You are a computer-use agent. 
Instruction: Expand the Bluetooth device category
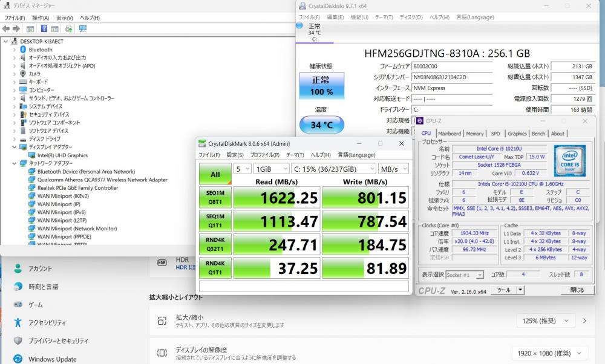pyautogui.click(x=15, y=50)
